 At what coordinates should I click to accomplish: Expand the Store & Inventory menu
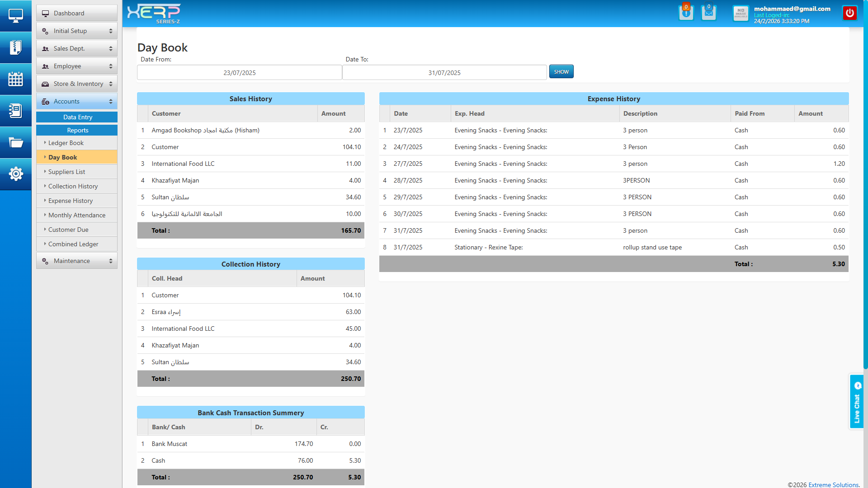coord(77,84)
